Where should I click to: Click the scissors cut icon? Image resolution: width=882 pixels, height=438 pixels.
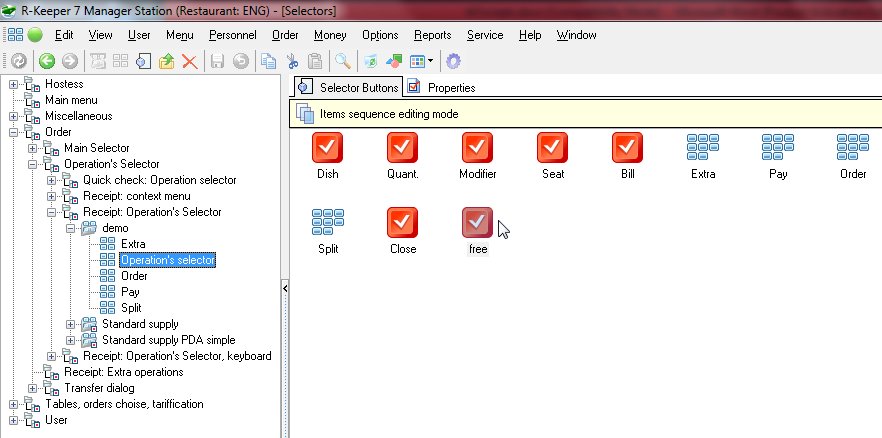(291, 61)
